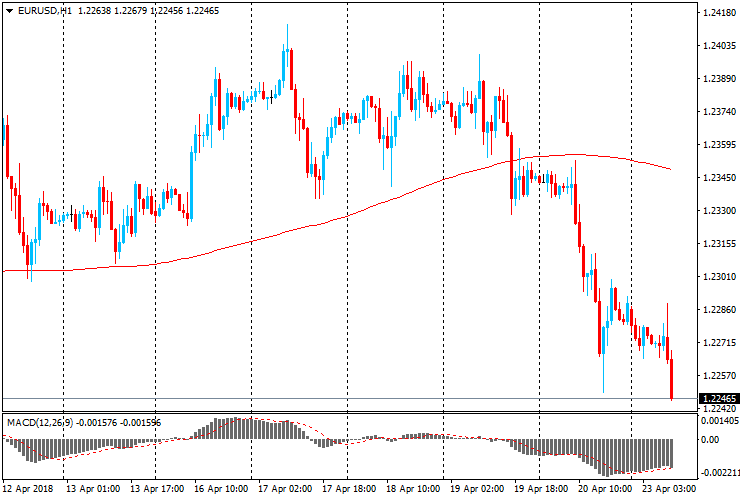The image size is (740, 500).
Task: Click the 1.22570 price axis label
Action: pos(719,376)
